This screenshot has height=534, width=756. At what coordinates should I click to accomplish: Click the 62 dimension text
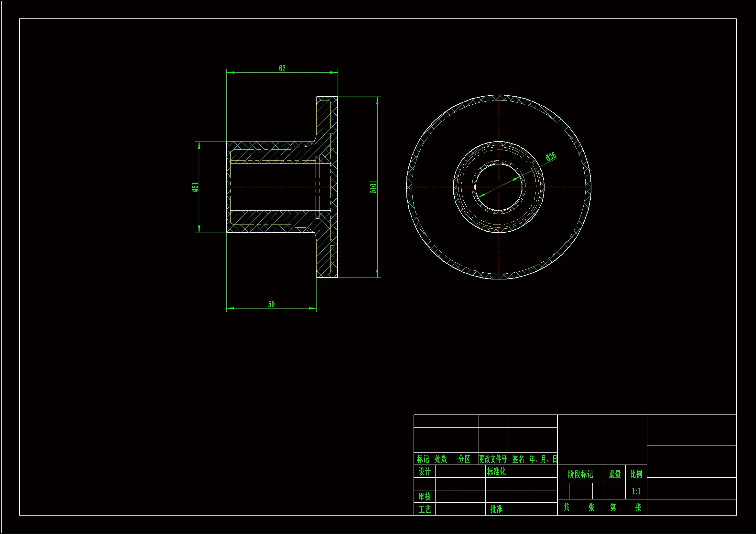click(x=282, y=68)
